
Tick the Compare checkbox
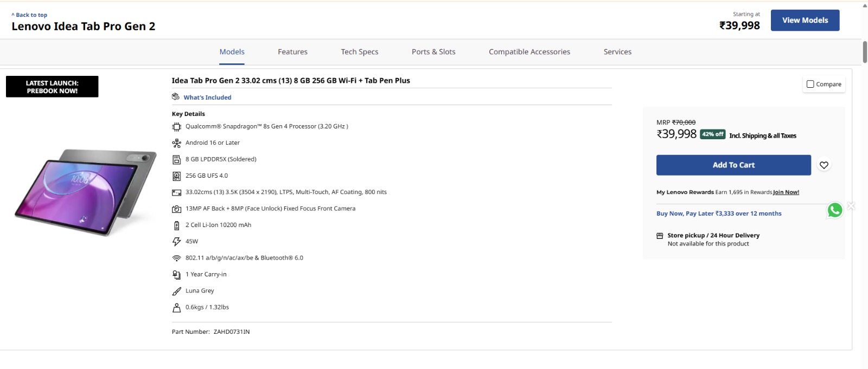810,84
